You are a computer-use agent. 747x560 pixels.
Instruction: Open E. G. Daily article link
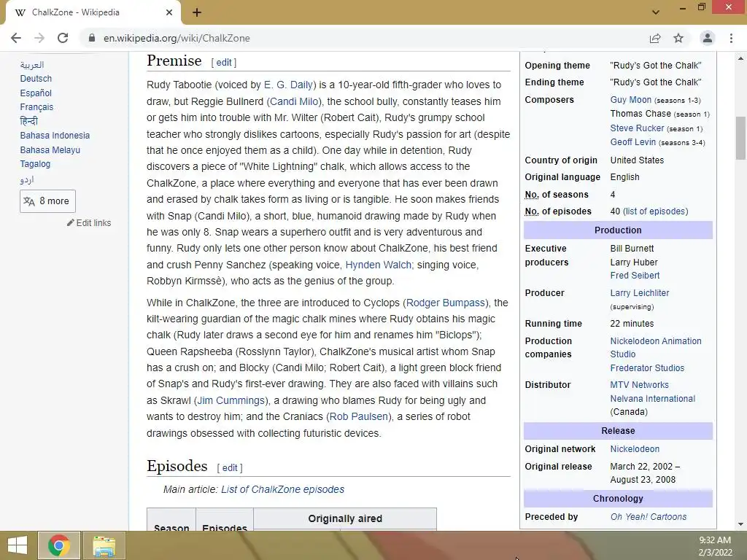tap(288, 85)
